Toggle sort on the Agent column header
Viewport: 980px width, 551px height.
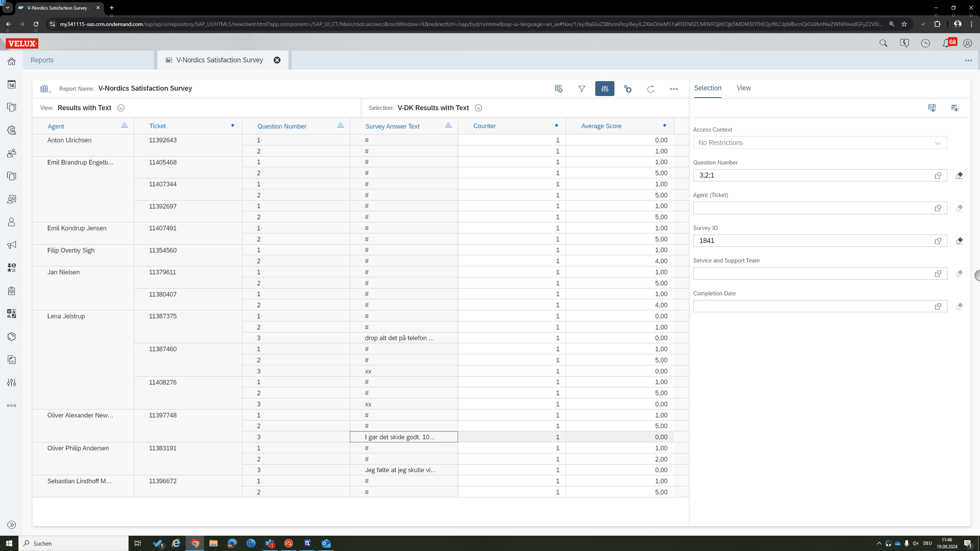(124, 126)
